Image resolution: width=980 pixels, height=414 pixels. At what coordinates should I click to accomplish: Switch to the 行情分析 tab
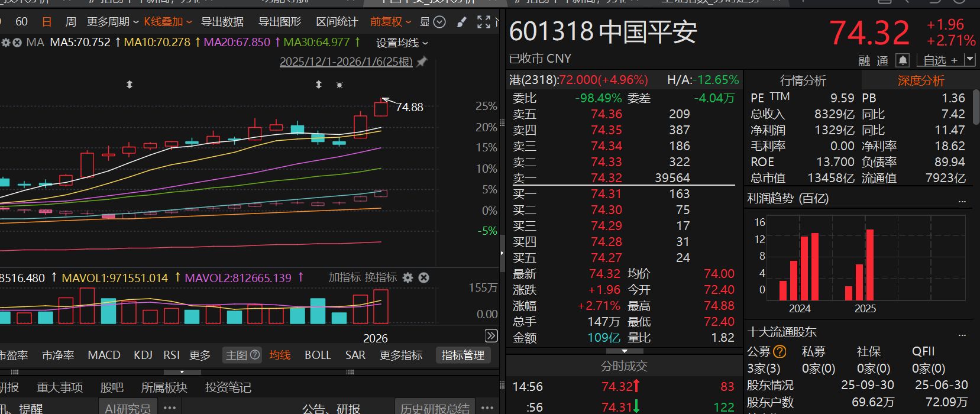(x=803, y=80)
